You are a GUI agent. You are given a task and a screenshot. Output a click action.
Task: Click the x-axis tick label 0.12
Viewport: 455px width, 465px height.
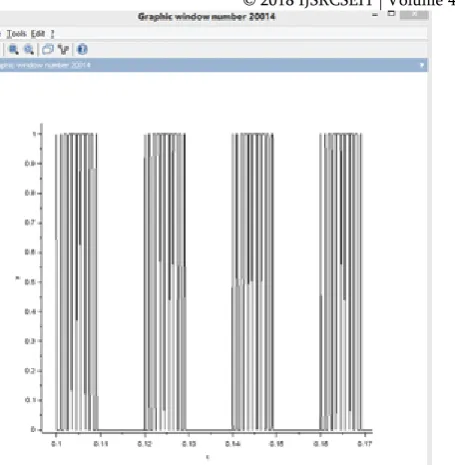pos(145,444)
